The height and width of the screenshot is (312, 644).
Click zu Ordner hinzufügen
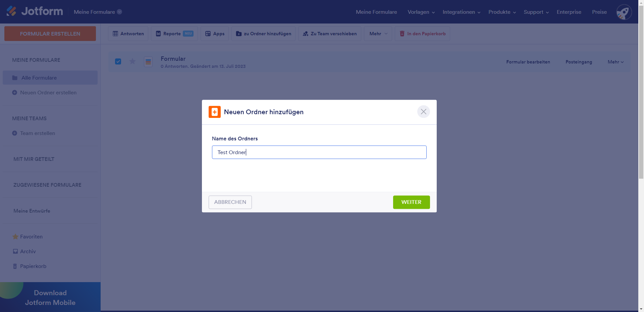(x=263, y=34)
